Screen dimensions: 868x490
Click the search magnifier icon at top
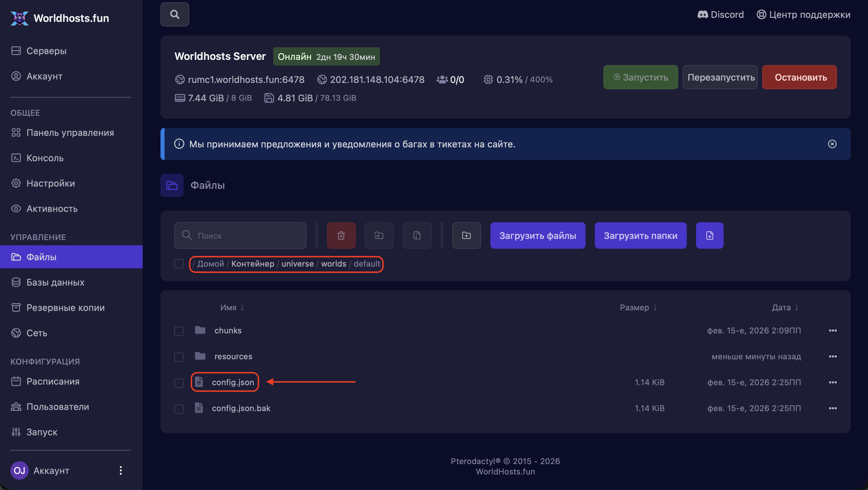[x=175, y=14]
